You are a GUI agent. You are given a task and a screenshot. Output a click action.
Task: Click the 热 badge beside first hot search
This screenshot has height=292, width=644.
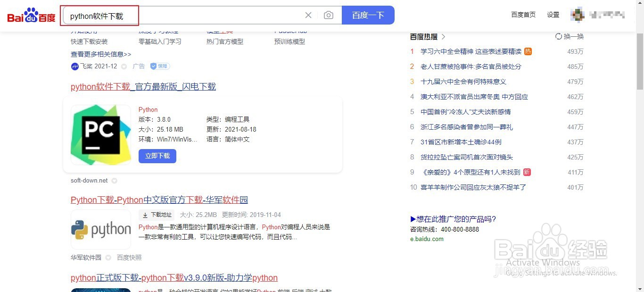[x=528, y=51]
